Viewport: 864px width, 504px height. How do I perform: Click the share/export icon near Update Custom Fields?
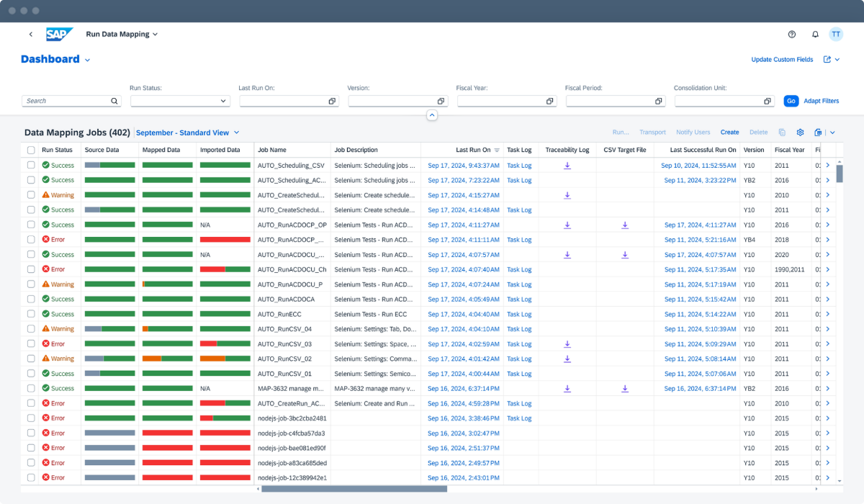click(827, 60)
